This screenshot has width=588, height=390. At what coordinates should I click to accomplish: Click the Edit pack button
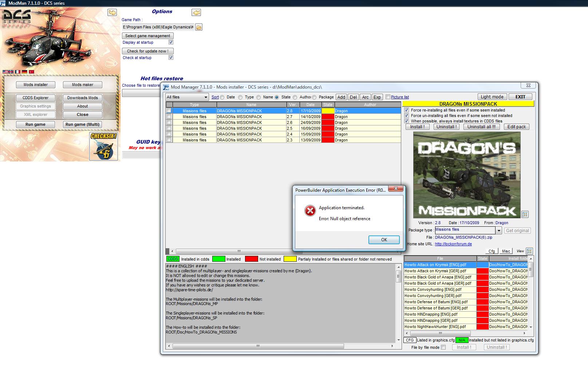coord(516,127)
